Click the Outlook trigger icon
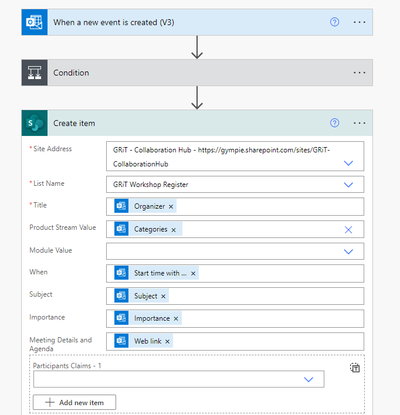Screen dimensions: 400x415 (35, 22)
